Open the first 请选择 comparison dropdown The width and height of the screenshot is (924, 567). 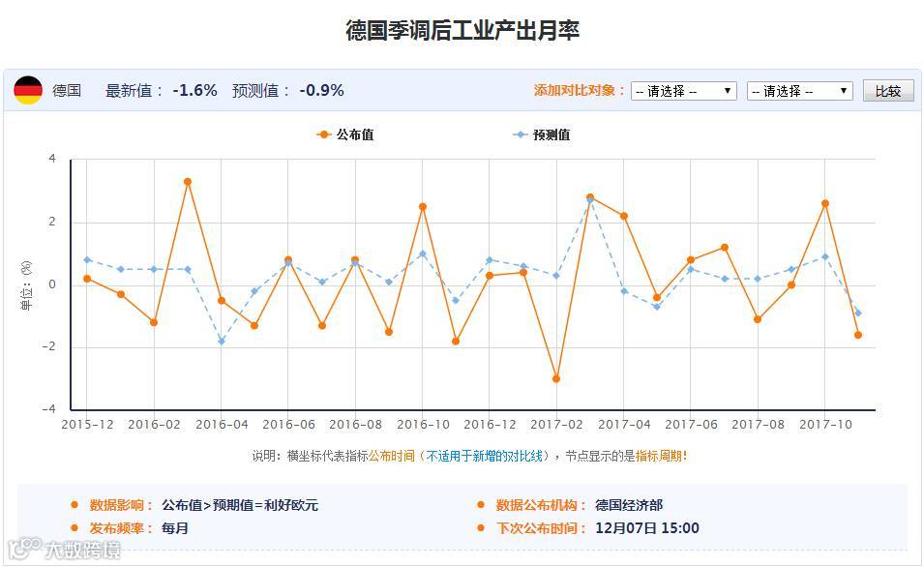(x=684, y=91)
